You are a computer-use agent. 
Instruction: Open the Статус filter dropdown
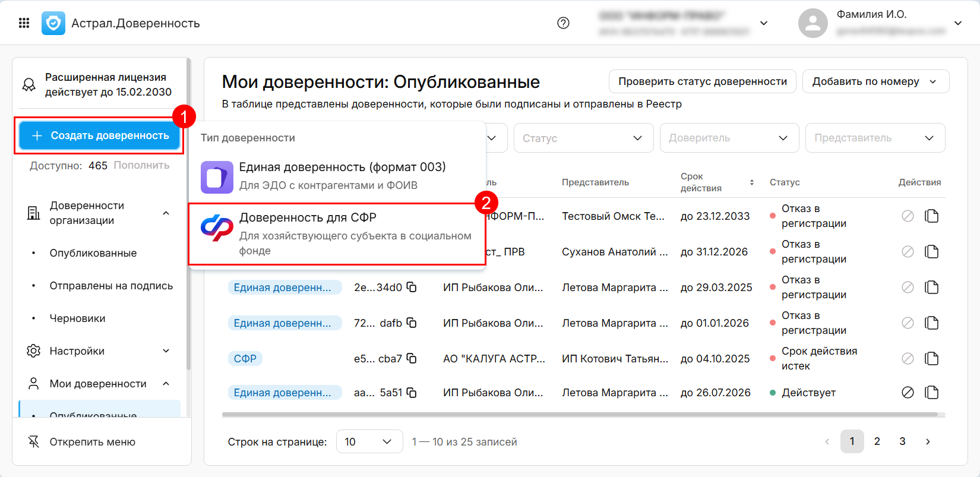pos(583,138)
